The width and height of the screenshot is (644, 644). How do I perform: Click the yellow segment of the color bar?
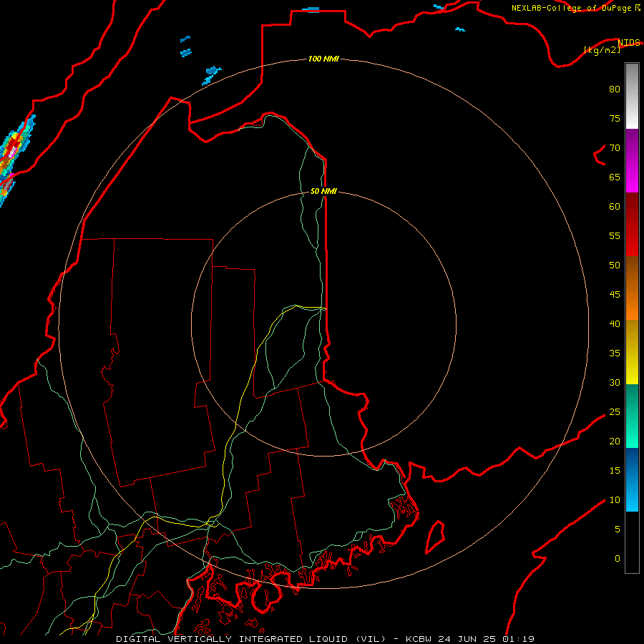[x=632, y=352]
